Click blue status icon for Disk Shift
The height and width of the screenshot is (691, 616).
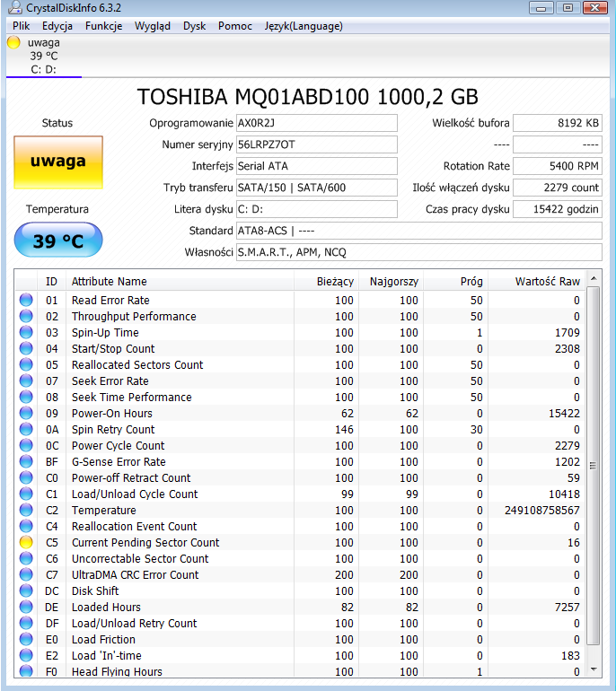coord(26,590)
